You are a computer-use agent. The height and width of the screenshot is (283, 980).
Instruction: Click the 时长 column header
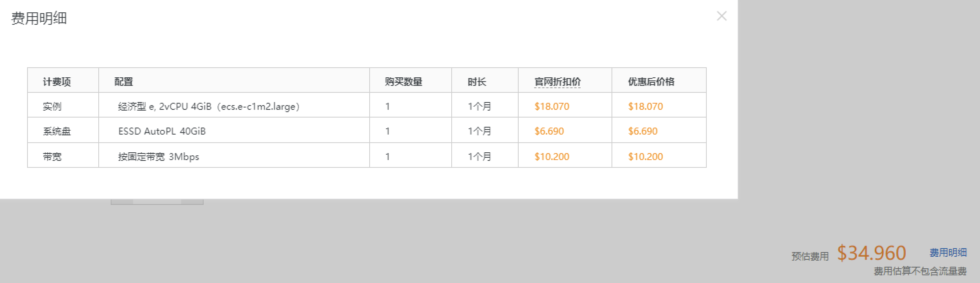[x=476, y=82]
